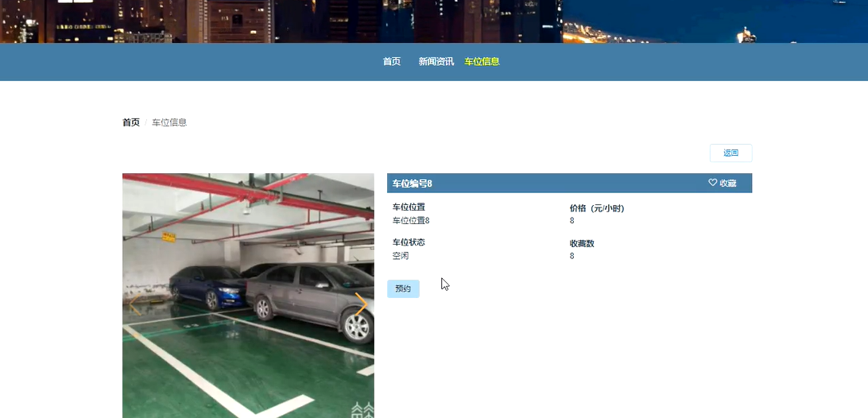Click the 车位位置 label

pos(409,207)
